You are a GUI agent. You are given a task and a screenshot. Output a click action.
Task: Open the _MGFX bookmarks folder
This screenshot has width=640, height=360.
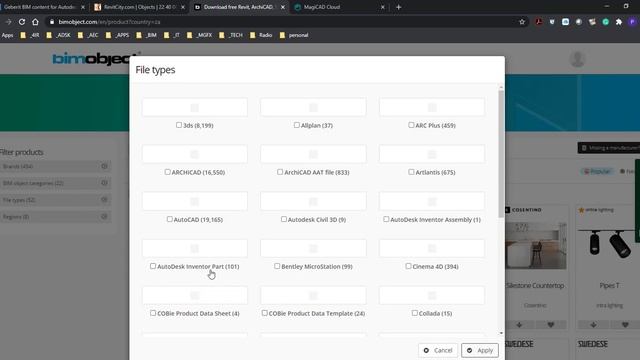pyautogui.click(x=200, y=35)
